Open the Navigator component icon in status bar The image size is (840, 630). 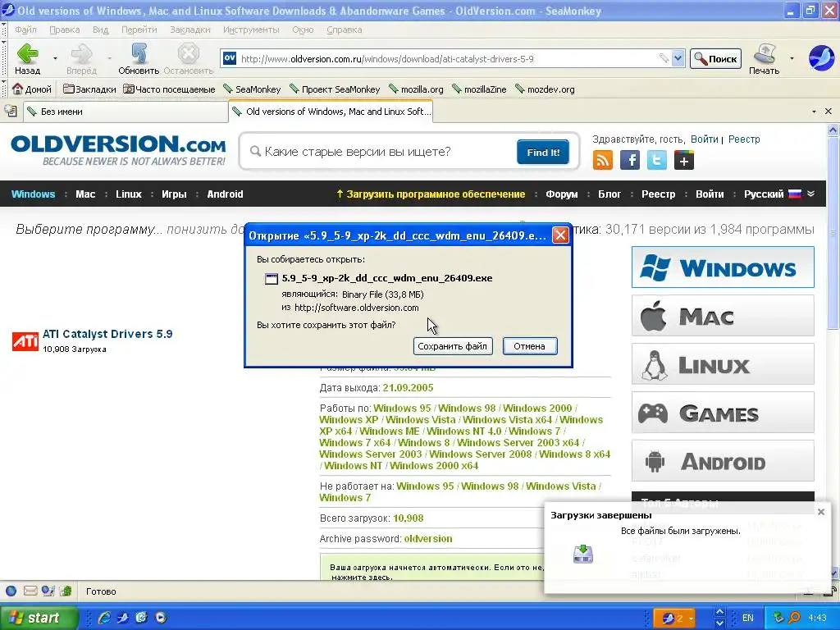pyautogui.click(x=11, y=591)
